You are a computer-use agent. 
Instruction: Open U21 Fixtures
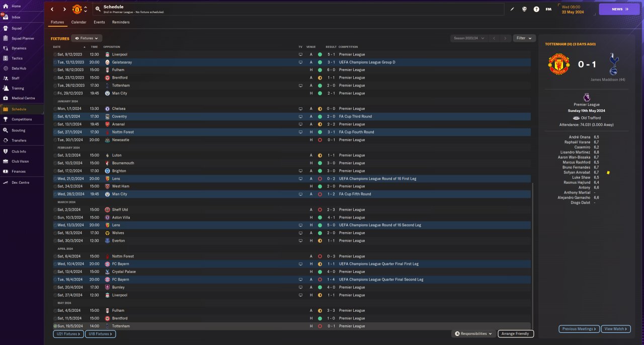pyautogui.click(x=67, y=334)
